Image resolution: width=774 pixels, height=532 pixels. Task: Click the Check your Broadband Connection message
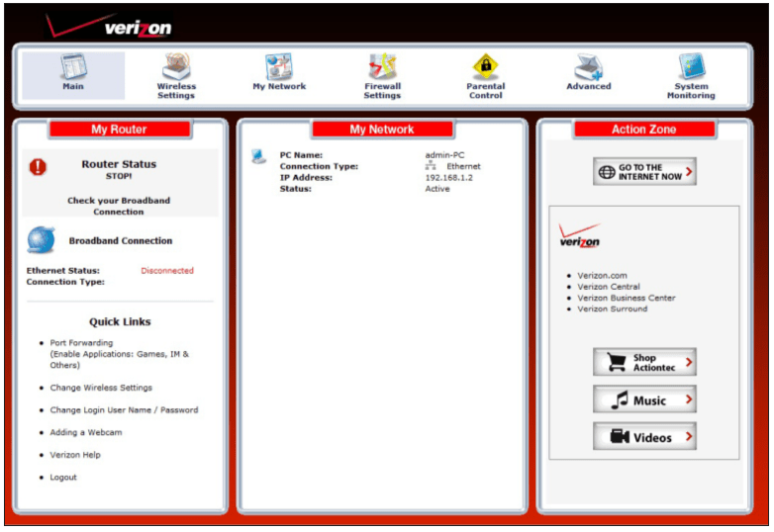click(x=119, y=206)
